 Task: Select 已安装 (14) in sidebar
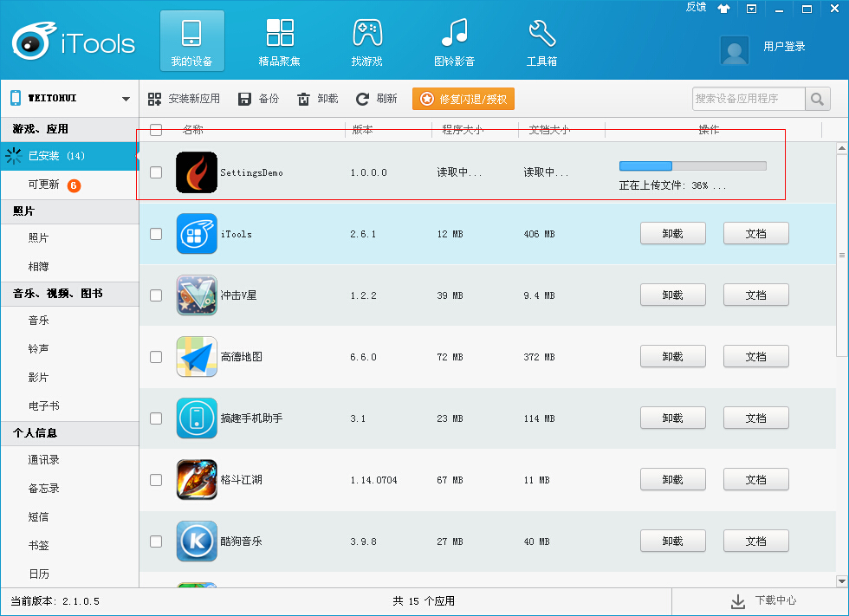click(x=70, y=156)
